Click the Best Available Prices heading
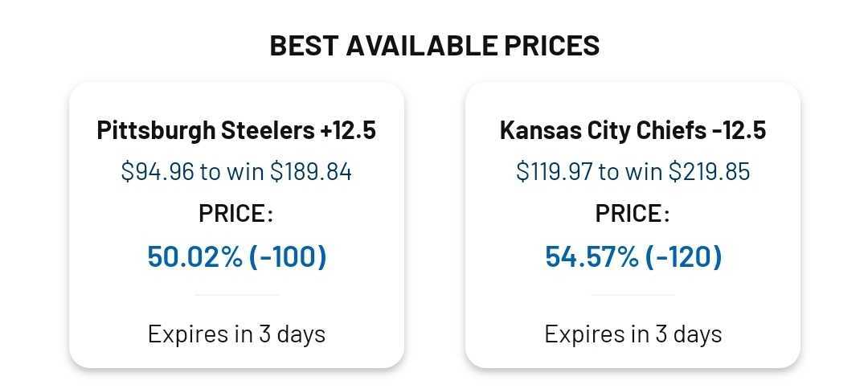The width and height of the screenshot is (868, 389). tap(435, 45)
